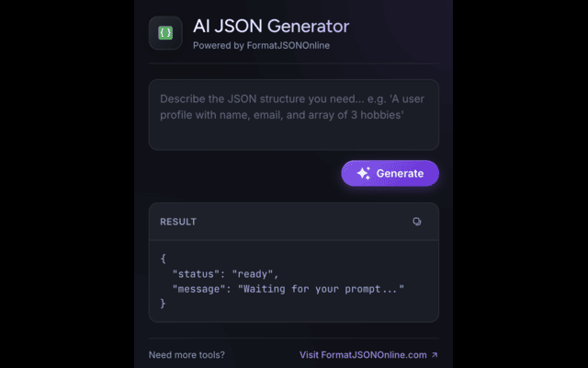588x368 pixels.
Task: Copy the result with the copy icon
Action: coord(416,222)
